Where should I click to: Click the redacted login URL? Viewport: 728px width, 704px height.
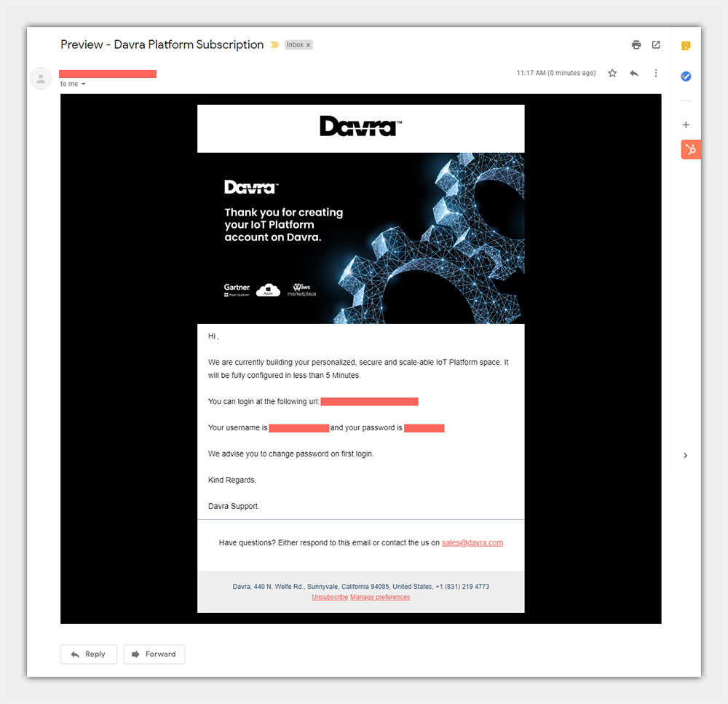coord(369,401)
